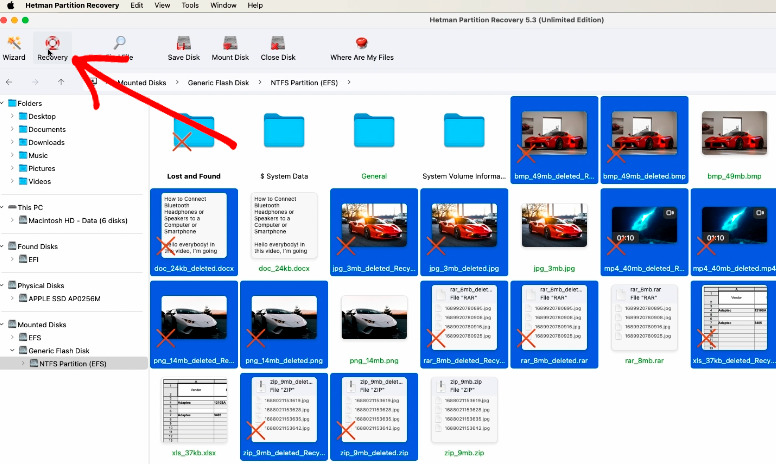Expand the Music folder in sidebar
The height and width of the screenshot is (464, 776).
(12, 155)
